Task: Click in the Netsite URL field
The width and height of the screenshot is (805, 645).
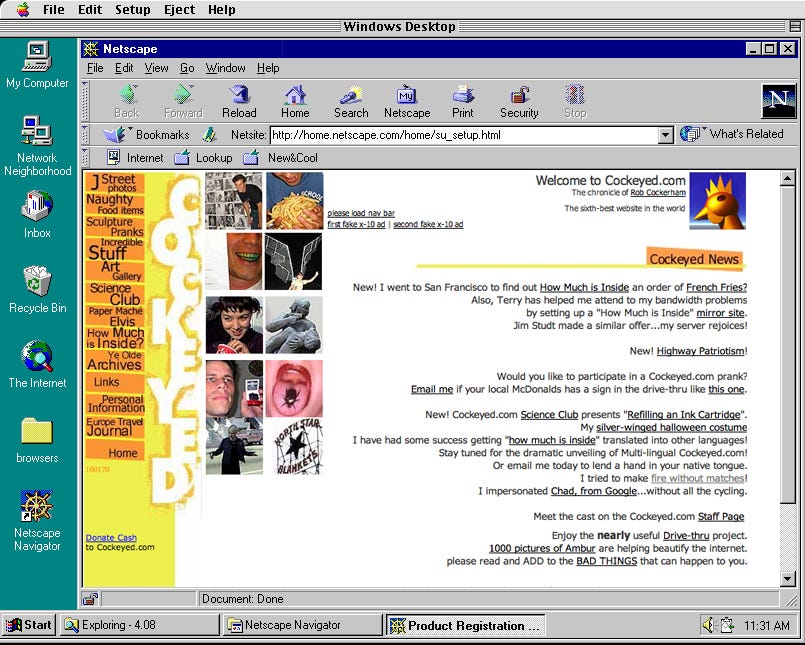Action: [x=464, y=135]
